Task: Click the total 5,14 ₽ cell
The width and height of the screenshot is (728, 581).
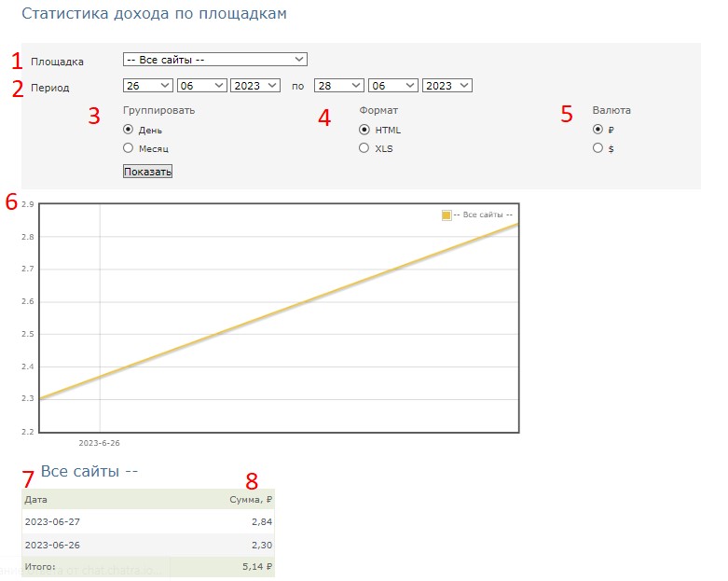Action: (257, 567)
